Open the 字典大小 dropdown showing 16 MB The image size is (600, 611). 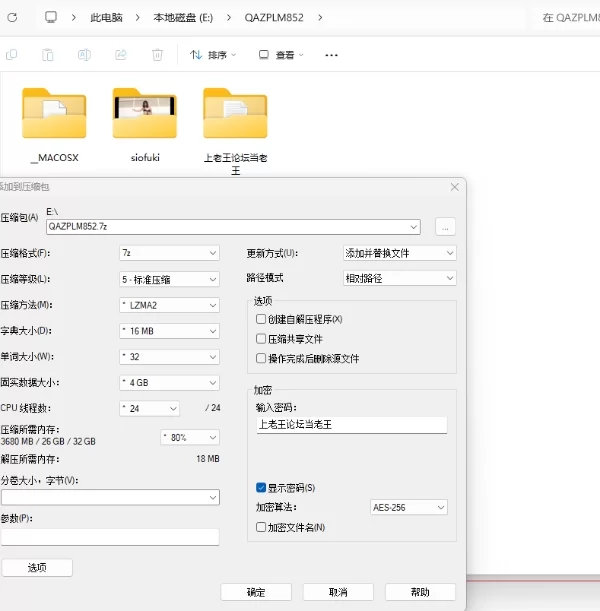pyautogui.click(x=169, y=331)
